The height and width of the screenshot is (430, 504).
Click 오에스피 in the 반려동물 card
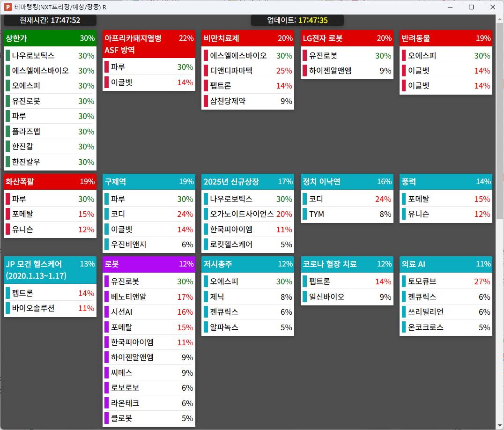coord(446,56)
